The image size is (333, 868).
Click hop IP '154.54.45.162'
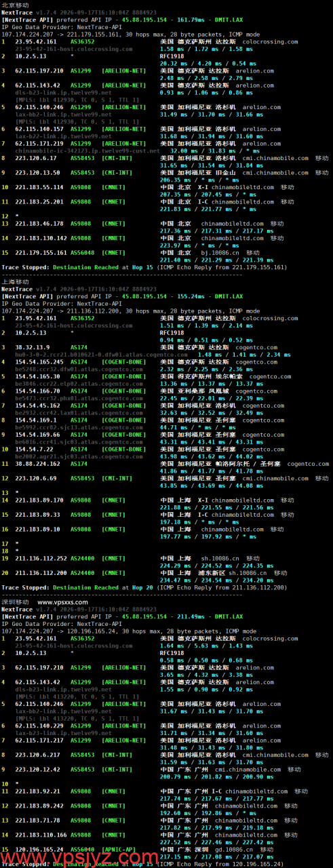37,406
